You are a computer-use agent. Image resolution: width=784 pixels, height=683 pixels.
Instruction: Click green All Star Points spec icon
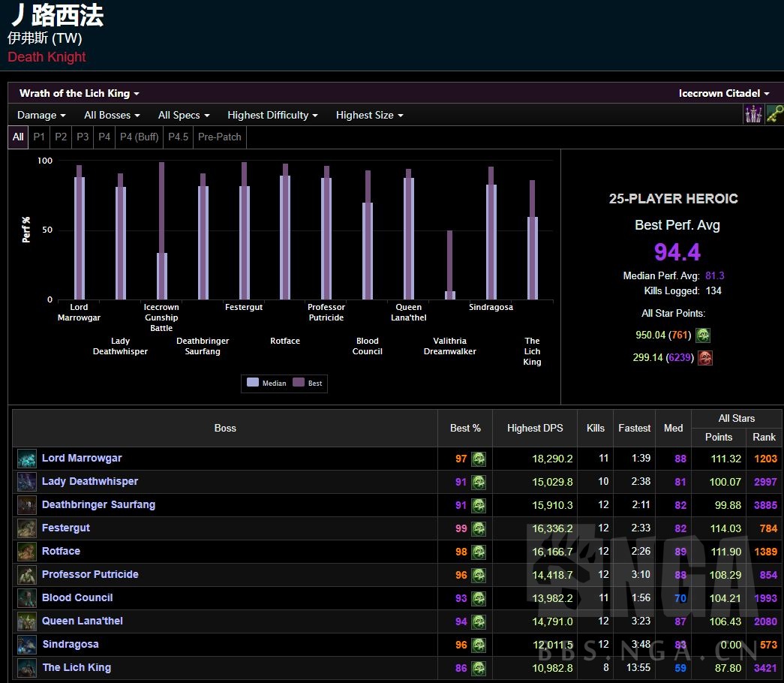[x=703, y=335]
